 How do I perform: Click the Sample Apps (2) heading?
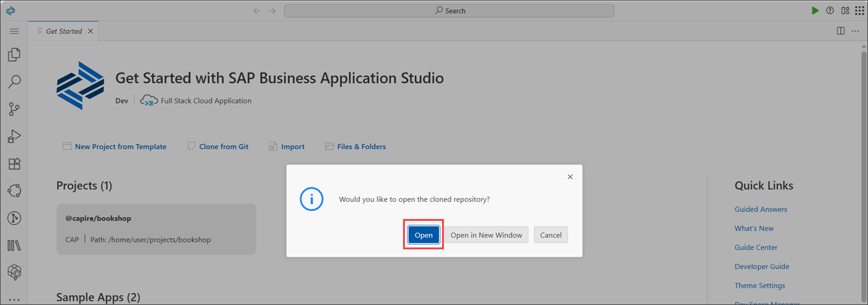[98, 297]
